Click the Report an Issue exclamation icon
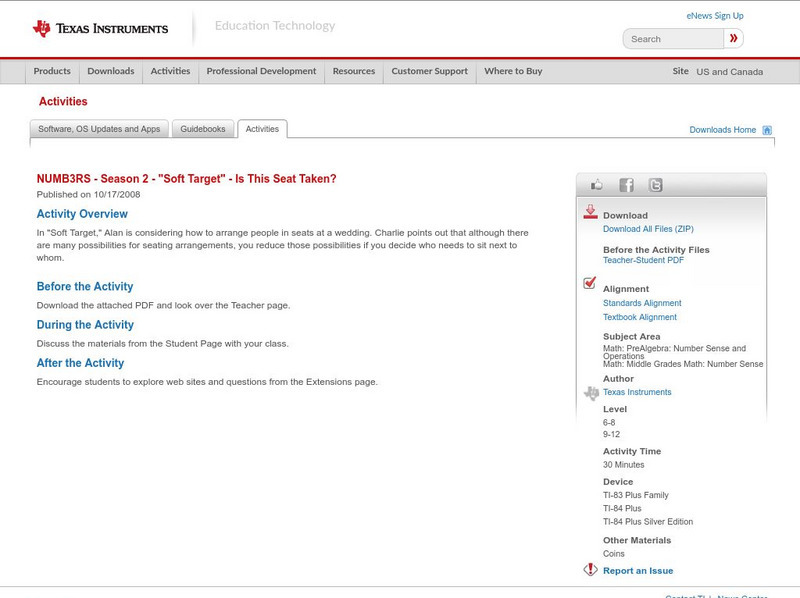Screen dimensions: 800x598 [590, 570]
